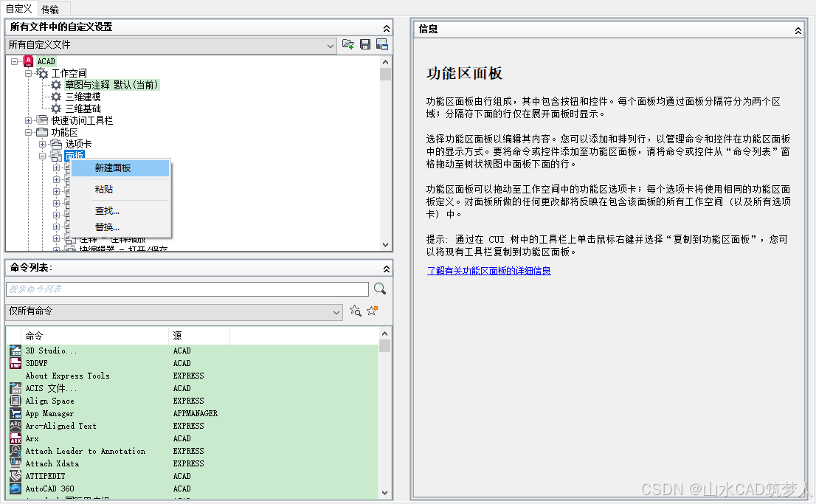
Task: Click the save customization files icon
Action: coord(365,44)
